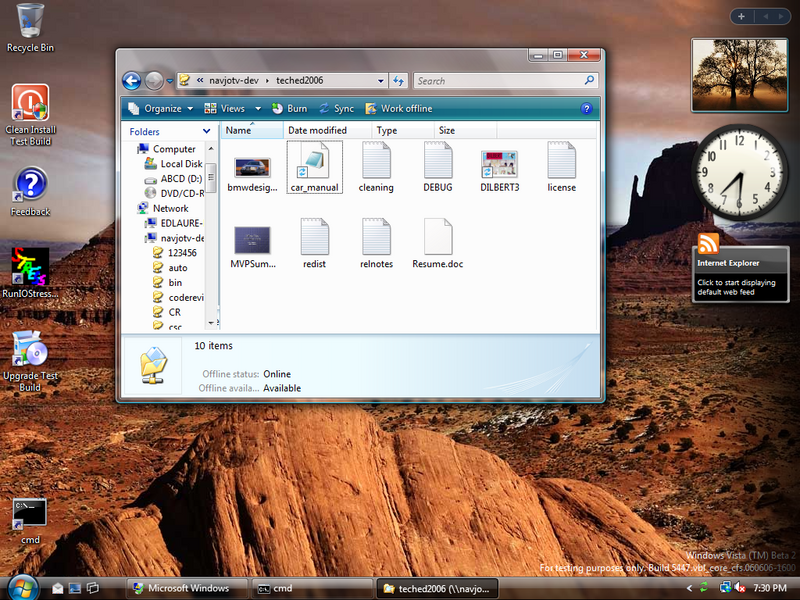Click the Help question mark icon
Viewport: 800px width, 600px height.
coord(587,108)
